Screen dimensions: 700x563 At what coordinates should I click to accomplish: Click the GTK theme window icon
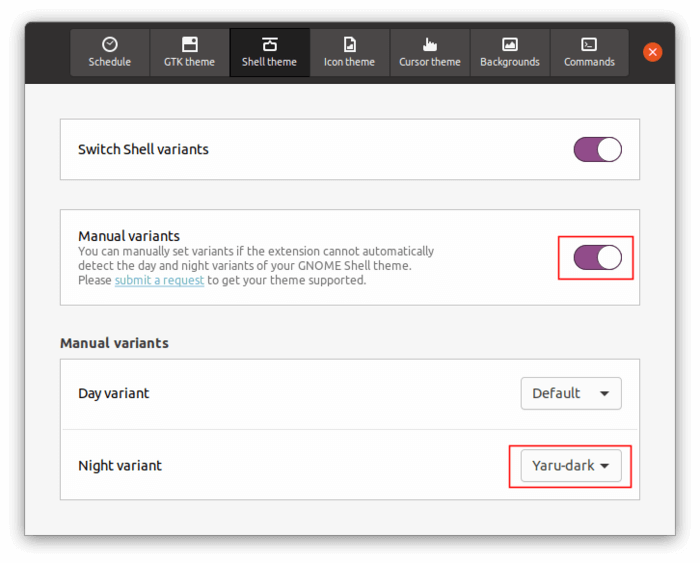click(x=189, y=44)
